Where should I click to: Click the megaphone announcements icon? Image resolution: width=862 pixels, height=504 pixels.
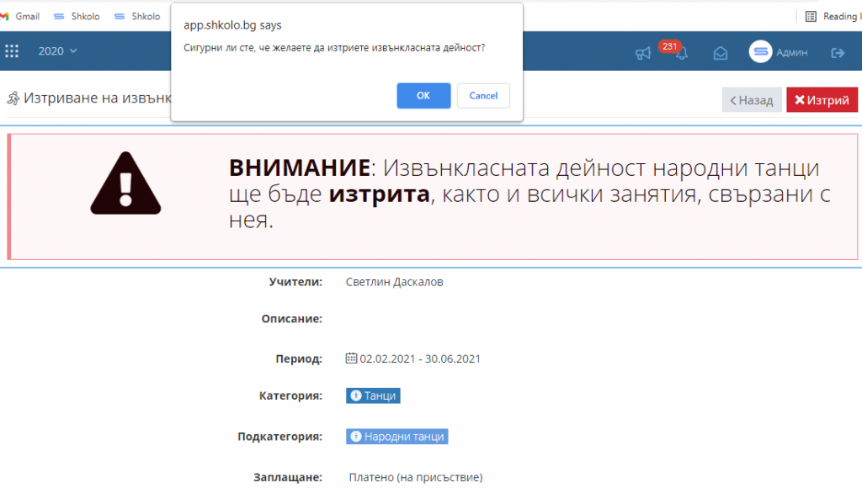coord(643,53)
